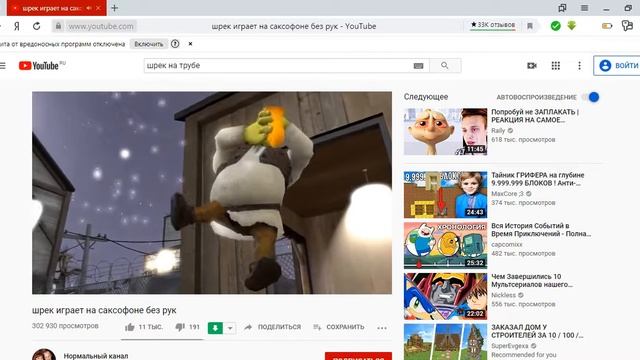Open the YouTube apps grid icon
The height and width of the screenshot is (360, 640).
(556, 66)
